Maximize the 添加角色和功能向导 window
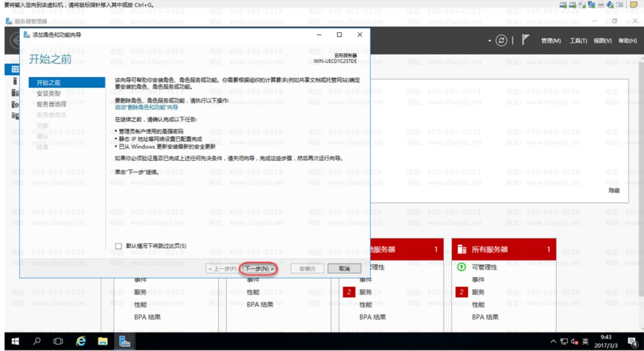 [x=339, y=35]
